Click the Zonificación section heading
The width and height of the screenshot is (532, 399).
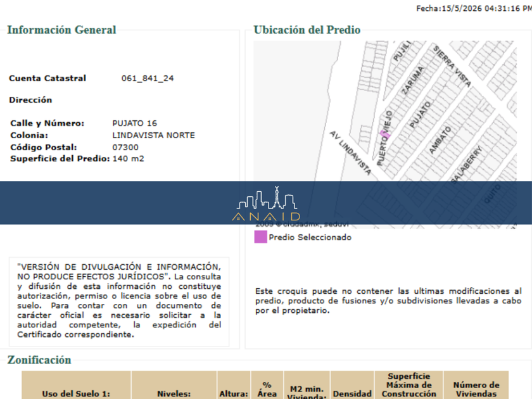[39, 360]
